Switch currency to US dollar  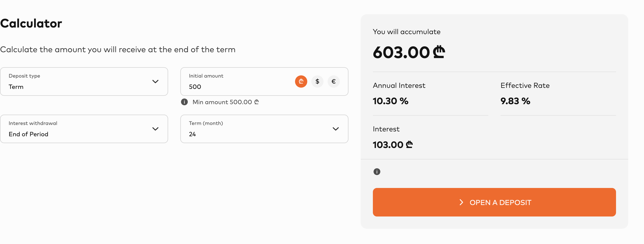(317, 82)
